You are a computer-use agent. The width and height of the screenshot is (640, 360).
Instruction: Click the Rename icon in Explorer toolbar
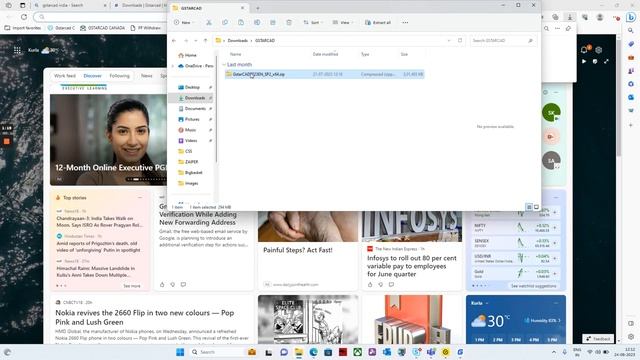pos(257,22)
